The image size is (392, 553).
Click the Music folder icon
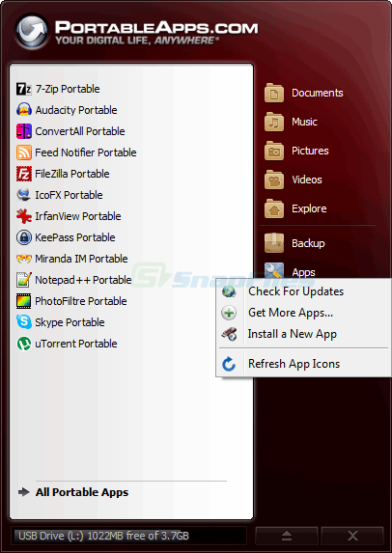tap(274, 122)
